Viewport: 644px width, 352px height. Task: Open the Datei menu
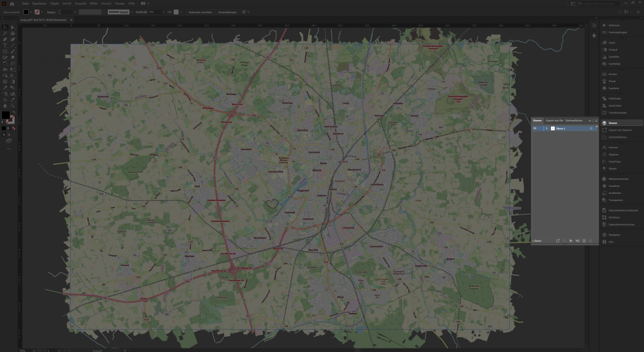click(25, 4)
